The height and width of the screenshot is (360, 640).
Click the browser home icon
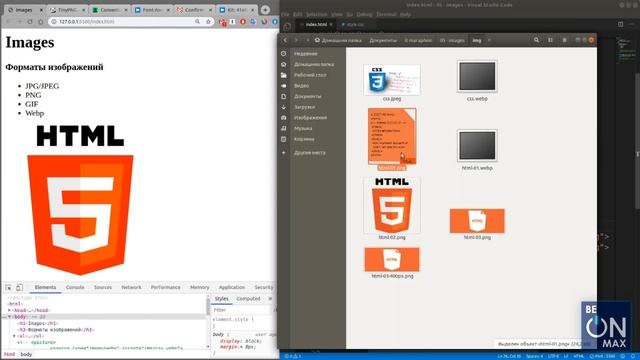[40, 22]
